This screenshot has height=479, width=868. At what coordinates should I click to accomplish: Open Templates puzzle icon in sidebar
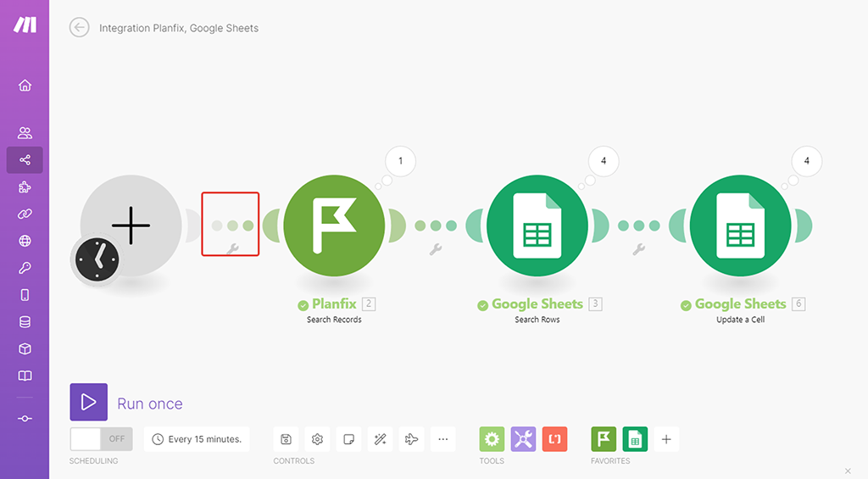25,187
